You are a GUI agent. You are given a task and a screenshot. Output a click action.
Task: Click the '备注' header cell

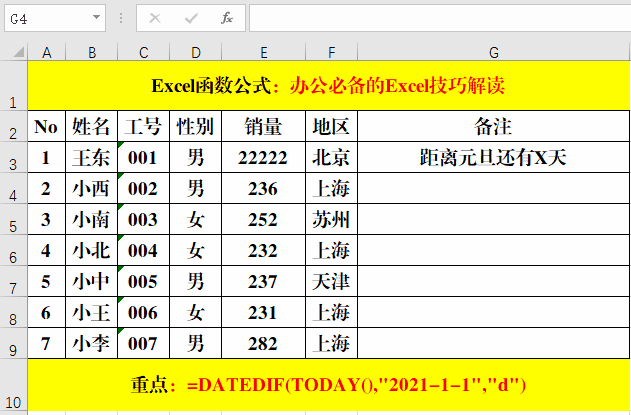494,126
